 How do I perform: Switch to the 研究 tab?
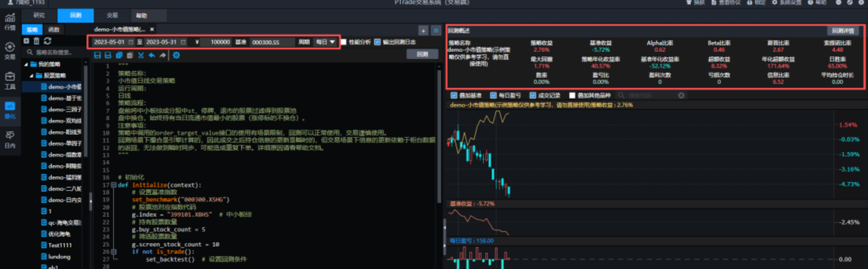pyautogui.click(x=39, y=16)
